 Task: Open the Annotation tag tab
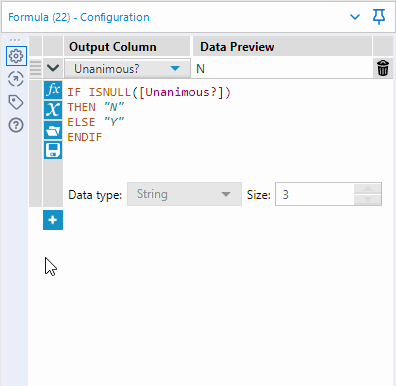[x=16, y=102]
